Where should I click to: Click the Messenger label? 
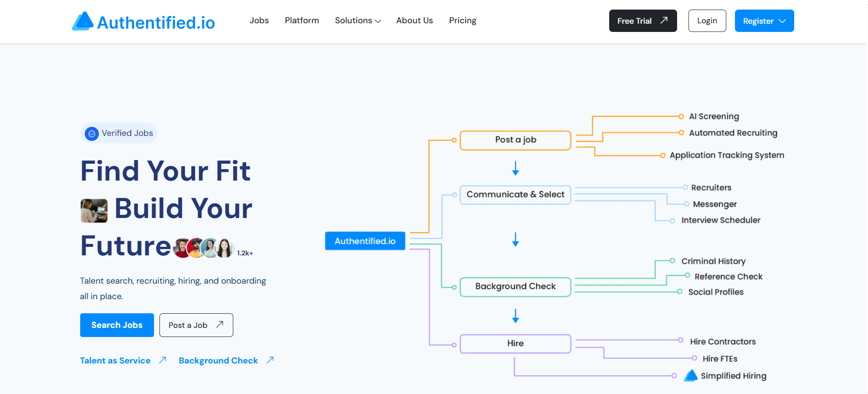[x=715, y=204]
